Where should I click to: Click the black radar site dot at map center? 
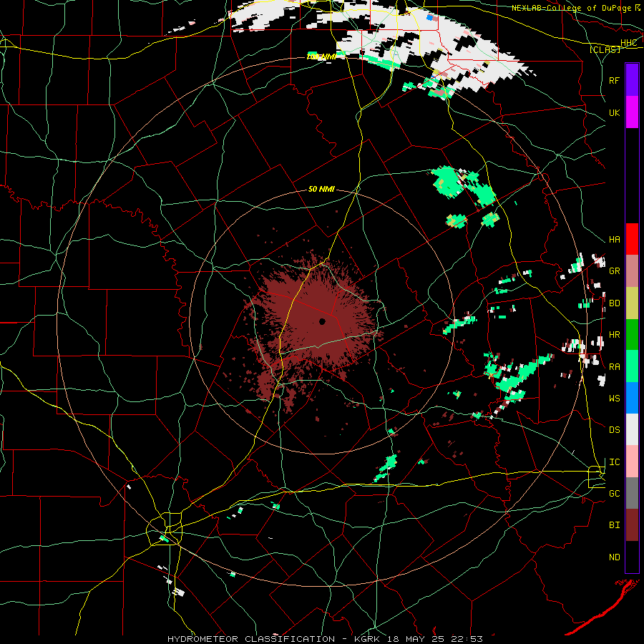[322, 321]
